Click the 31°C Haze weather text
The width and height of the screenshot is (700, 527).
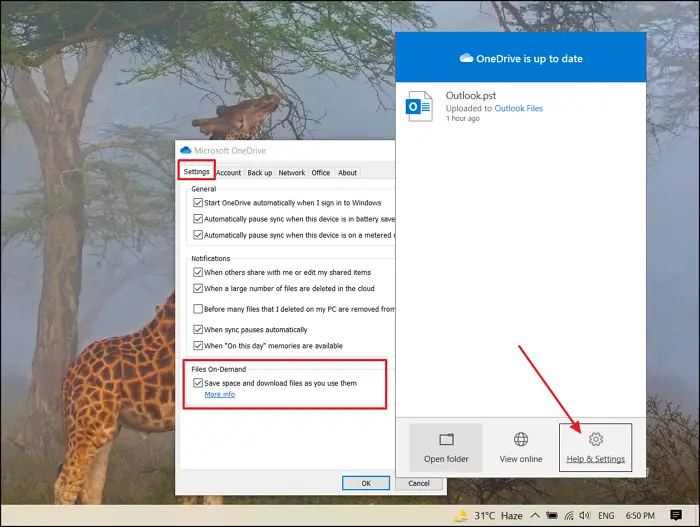click(x=498, y=516)
